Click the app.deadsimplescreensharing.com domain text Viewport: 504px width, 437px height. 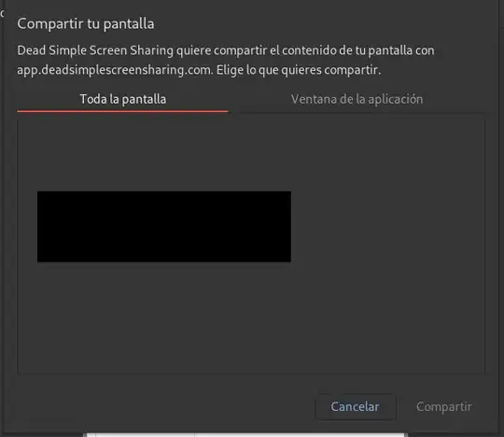click(115, 70)
